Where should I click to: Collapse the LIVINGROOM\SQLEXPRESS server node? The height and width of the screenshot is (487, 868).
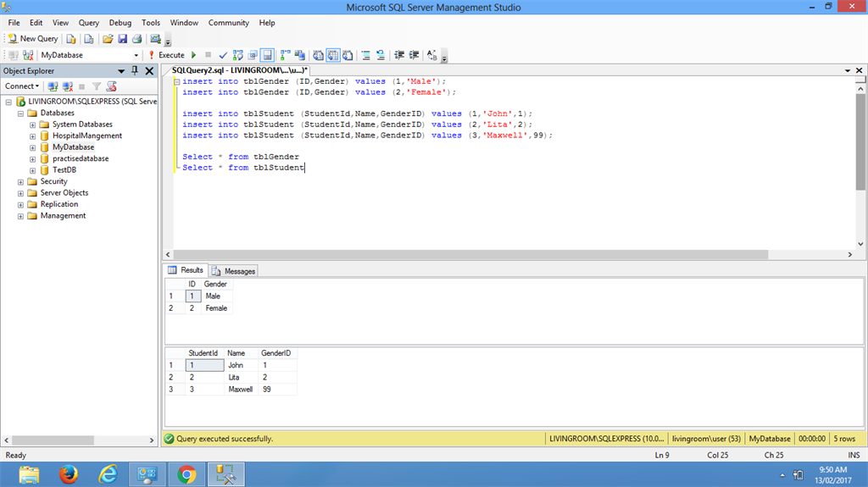pos(8,102)
